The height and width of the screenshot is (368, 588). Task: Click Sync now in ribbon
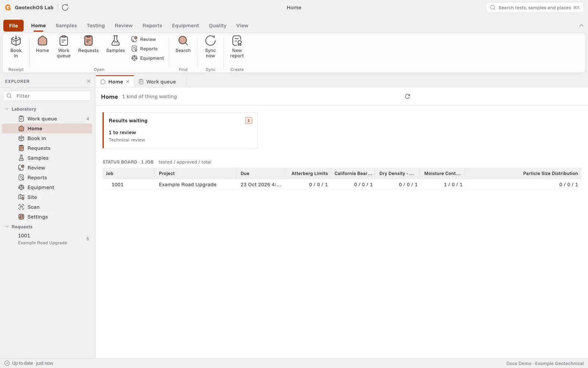pos(210,47)
